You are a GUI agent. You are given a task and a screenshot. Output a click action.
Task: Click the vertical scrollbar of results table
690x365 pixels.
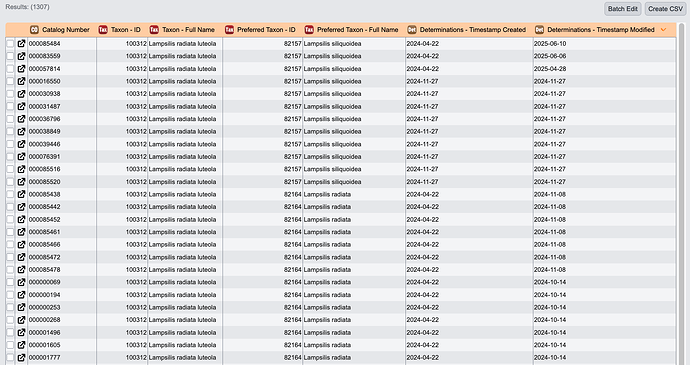[682, 194]
